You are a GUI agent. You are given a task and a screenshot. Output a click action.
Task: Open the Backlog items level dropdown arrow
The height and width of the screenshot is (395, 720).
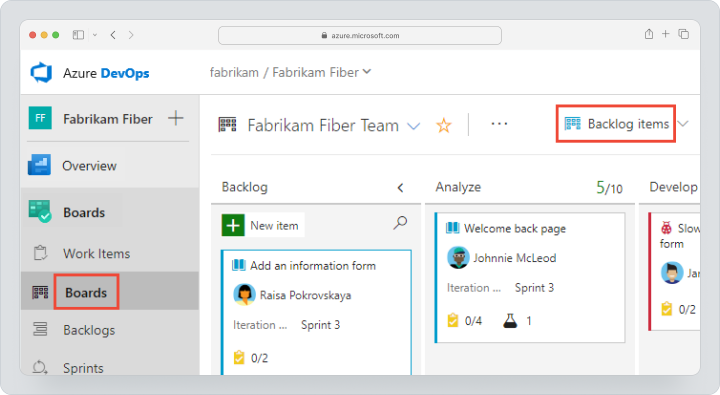(x=683, y=124)
